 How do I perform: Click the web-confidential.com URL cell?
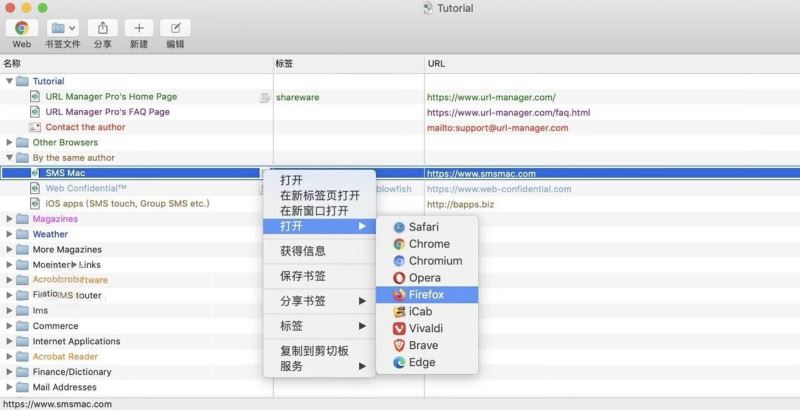[x=499, y=189]
